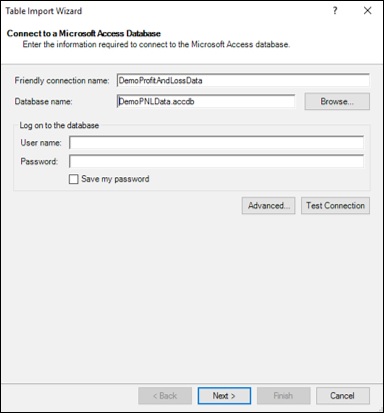Select the User name input field
Image resolution: width=384 pixels, height=413 pixels.
(x=216, y=143)
